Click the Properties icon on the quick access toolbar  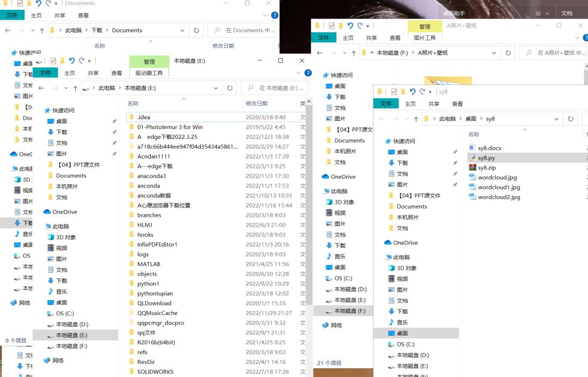click(52, 61)
